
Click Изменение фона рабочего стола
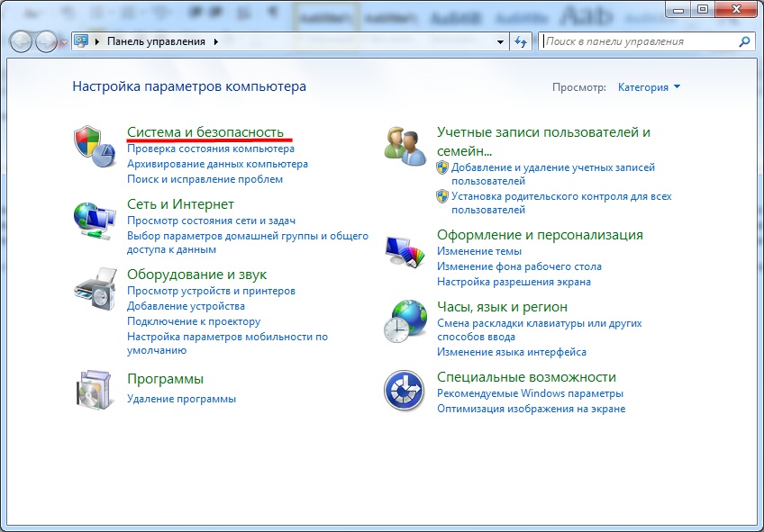(519, 266)
